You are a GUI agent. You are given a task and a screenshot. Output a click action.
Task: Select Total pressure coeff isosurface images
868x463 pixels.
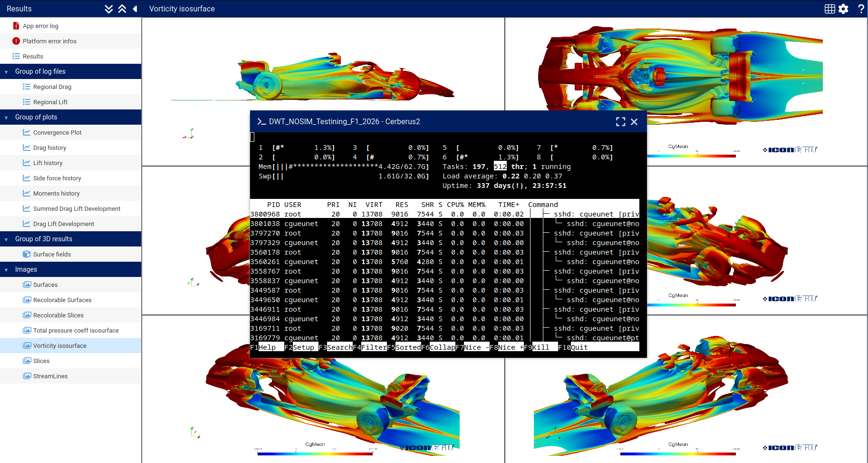tap(76, 331)
